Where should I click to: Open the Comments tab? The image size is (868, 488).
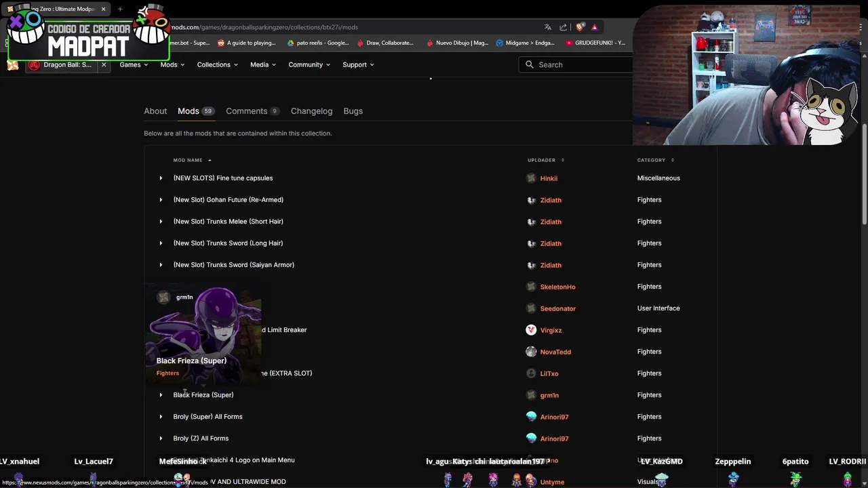click(x=252, y=111)
